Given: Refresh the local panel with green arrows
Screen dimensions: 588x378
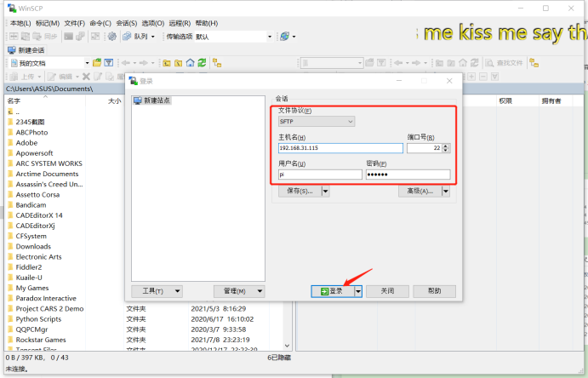Looking at the screenshot, I should tap(202, 63).
